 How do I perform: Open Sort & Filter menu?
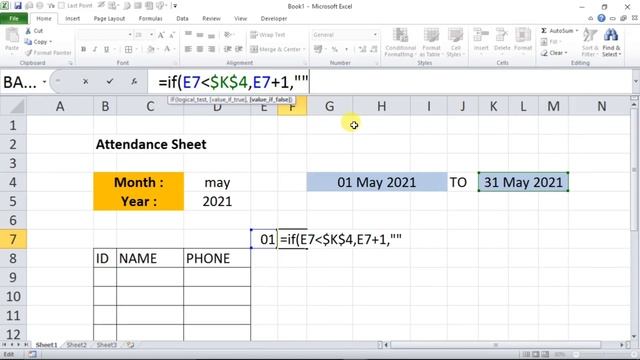(589, 42)
